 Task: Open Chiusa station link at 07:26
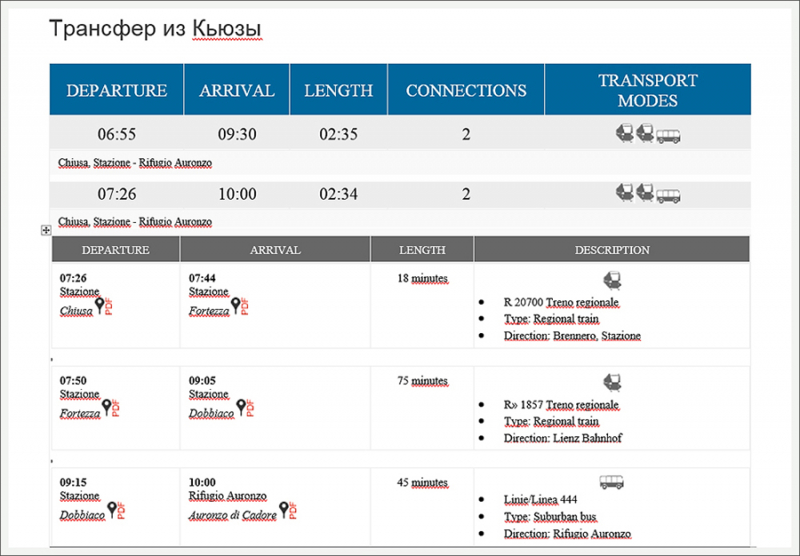[x=77, y=311]
